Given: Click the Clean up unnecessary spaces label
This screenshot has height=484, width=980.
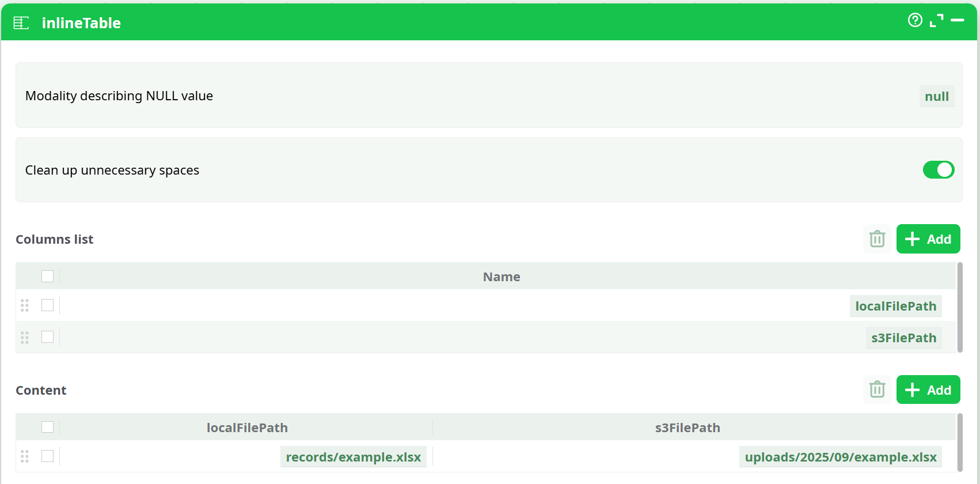Looking at the screenshot, I should pos(112,170).
